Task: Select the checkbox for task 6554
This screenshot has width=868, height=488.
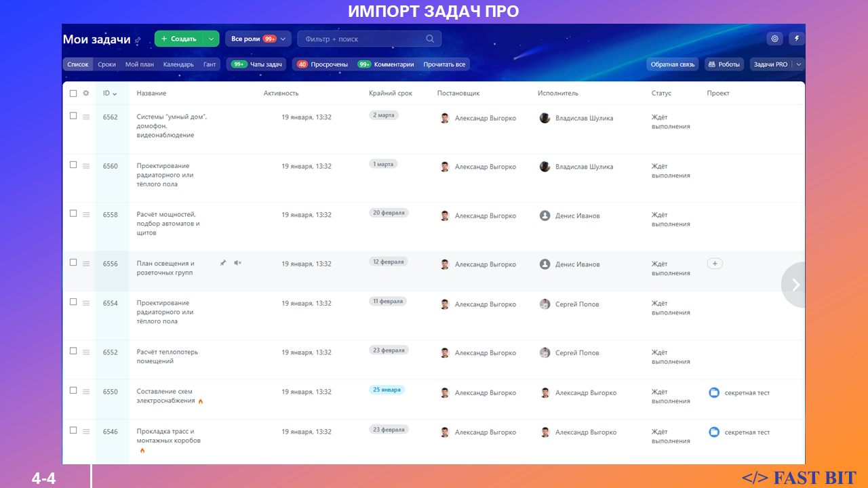Action: [73, 302]
